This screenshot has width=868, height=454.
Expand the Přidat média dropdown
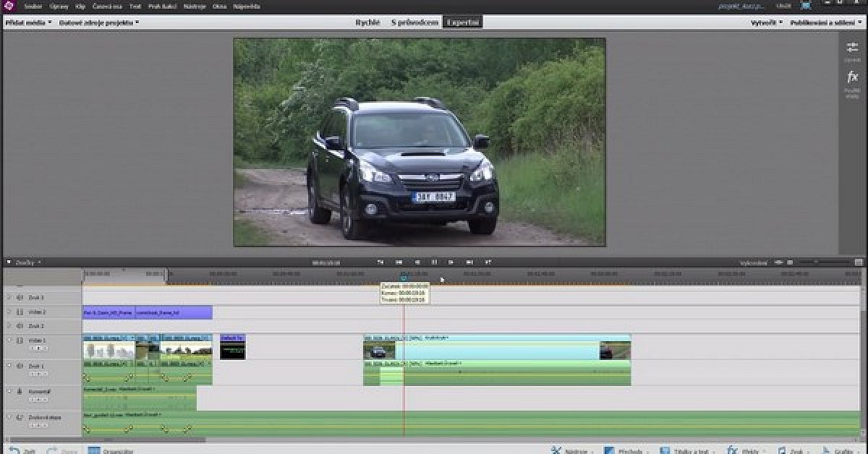(x=28, y=22)
